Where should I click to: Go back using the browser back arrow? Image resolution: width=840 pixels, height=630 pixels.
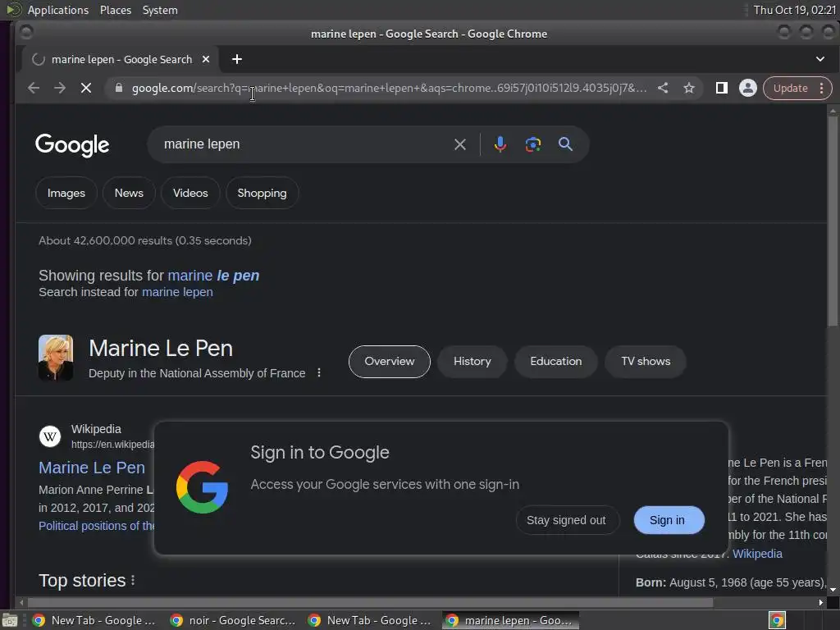pos(33,88)
